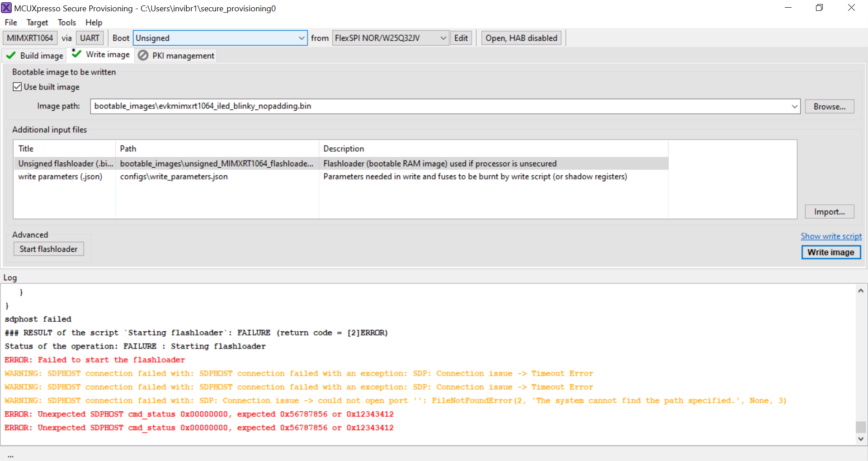
Task: Select the MIMXRT1064 processor button
Action: 29,38
